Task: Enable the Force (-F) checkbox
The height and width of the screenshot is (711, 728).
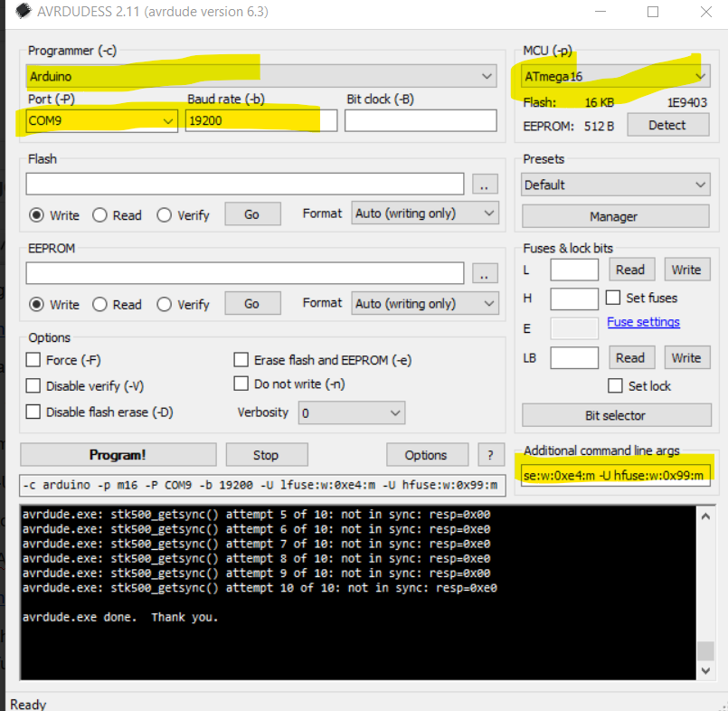Action: coord(33,359)
